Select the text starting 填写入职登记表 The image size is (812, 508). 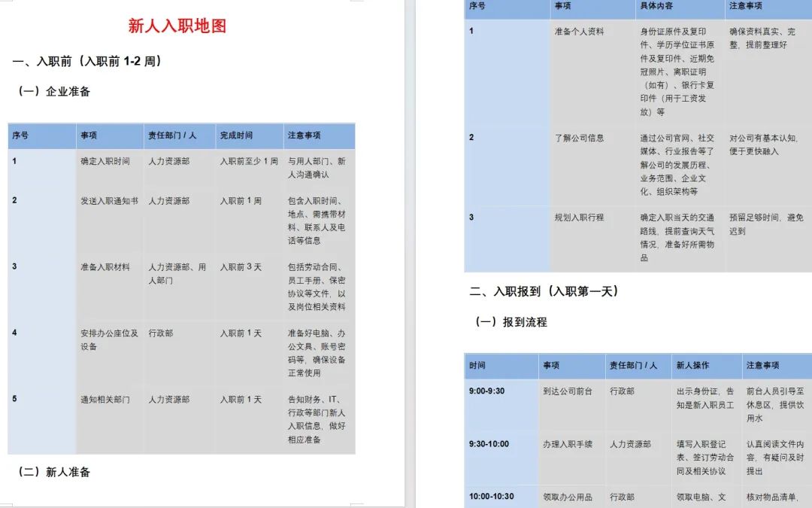(705, 458)
